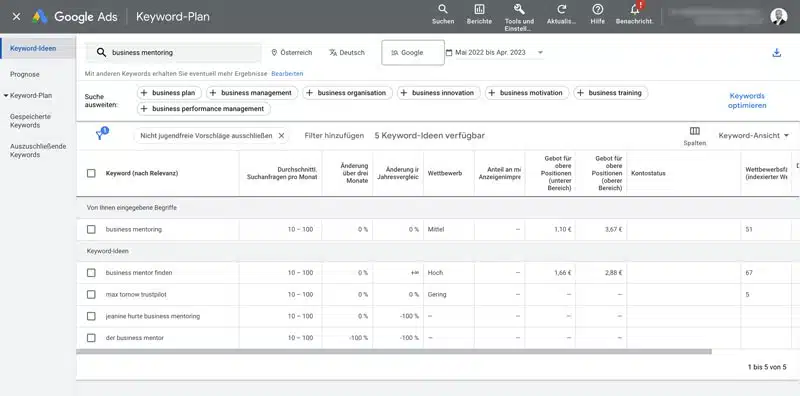Click the '1 bis 5 von 5' pagination text

(x=767, y=367)
